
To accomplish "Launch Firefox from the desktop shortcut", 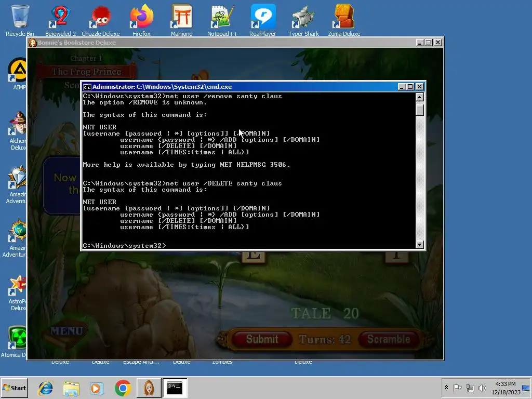I will [141, 20].
